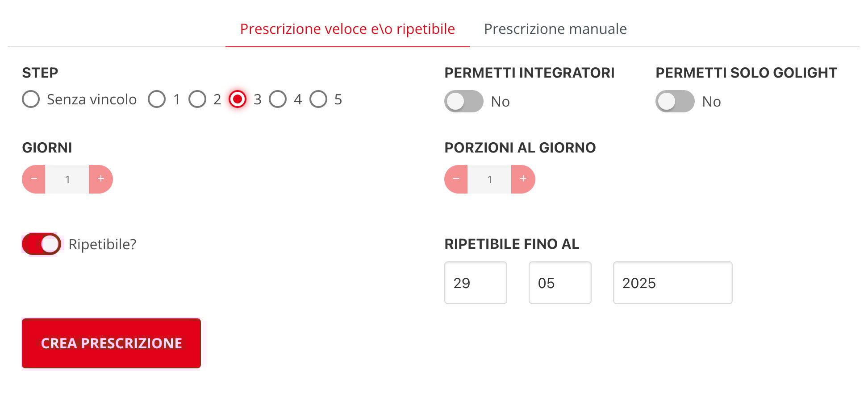The width and height of the screenshot is (868, 396).
Task: Select step 2 radio button
Action: point(197,99)
